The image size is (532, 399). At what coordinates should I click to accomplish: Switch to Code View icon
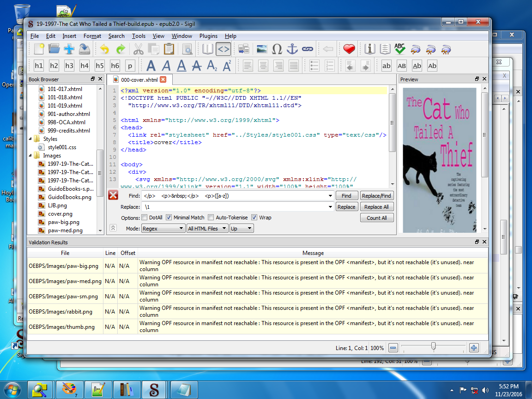pos(223,49)
